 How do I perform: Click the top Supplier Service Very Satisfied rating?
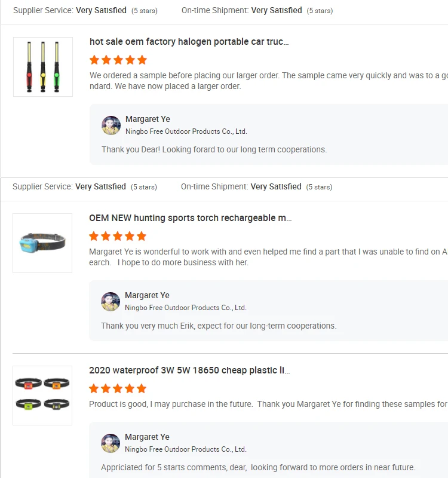coord(101,11)
